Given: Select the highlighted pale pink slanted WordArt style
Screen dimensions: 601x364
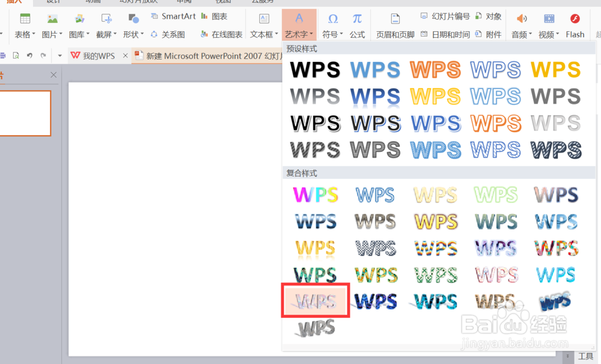Looking at the screenshot, I should (x=315, y=301).
